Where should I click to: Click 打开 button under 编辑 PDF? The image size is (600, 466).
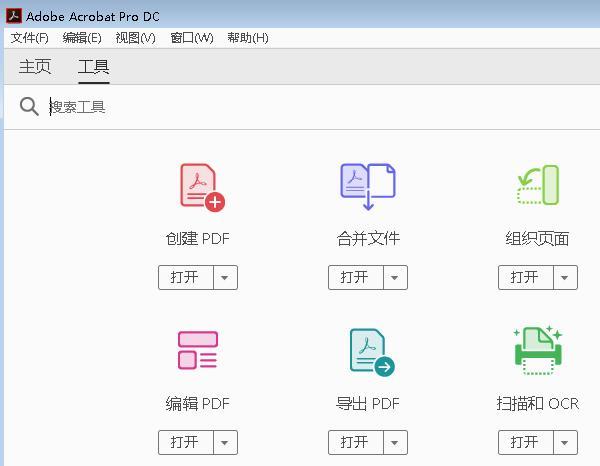[186, 443]
